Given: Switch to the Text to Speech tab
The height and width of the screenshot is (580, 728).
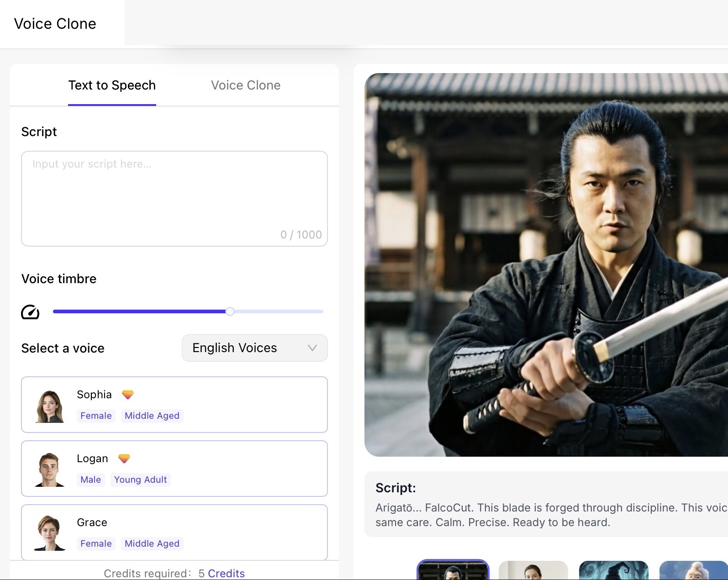Looking at the screenshot, I should pos(112,85).
